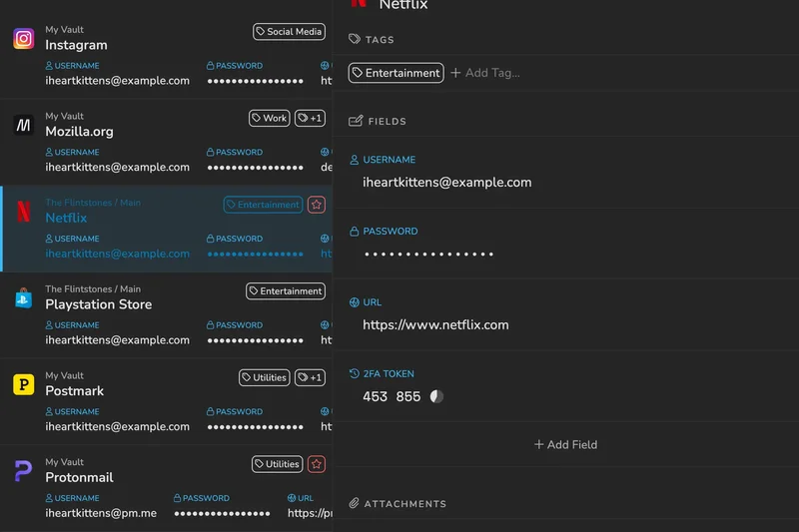
Task: Toggle favorite star on Protonmail item
Action: [317, 464]
